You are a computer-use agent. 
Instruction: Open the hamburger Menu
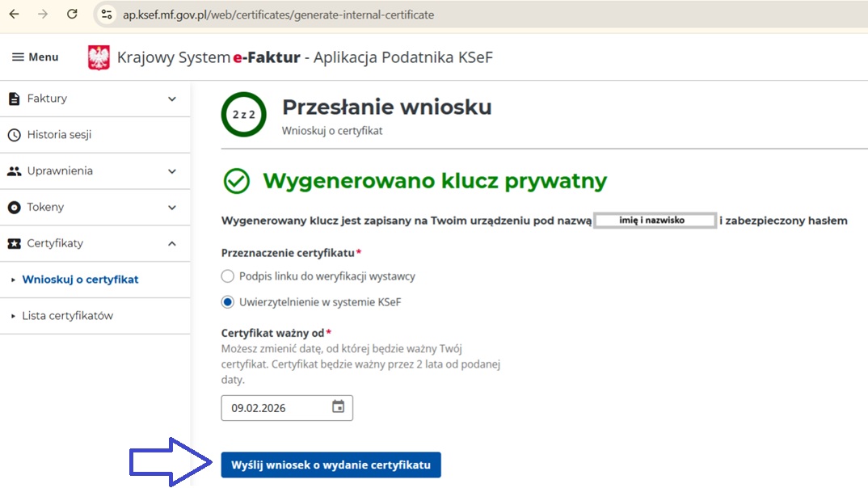pos(35,57)
